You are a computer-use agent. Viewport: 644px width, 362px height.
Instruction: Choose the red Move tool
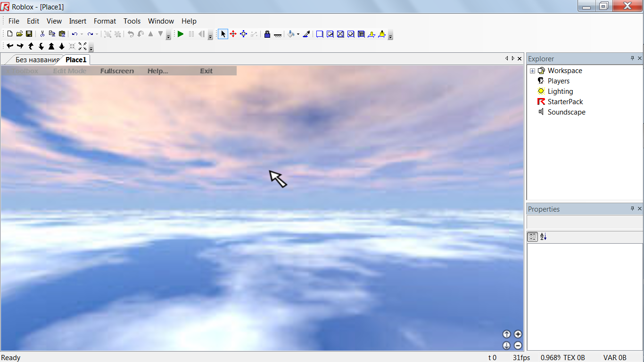233,34
